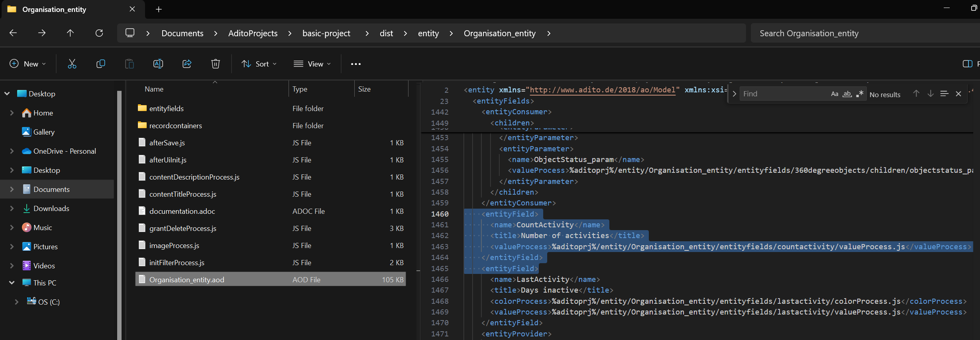This screenshot has width=980, height=340.
Task: Expand the Home tree node
Action: tap(12, 113)
